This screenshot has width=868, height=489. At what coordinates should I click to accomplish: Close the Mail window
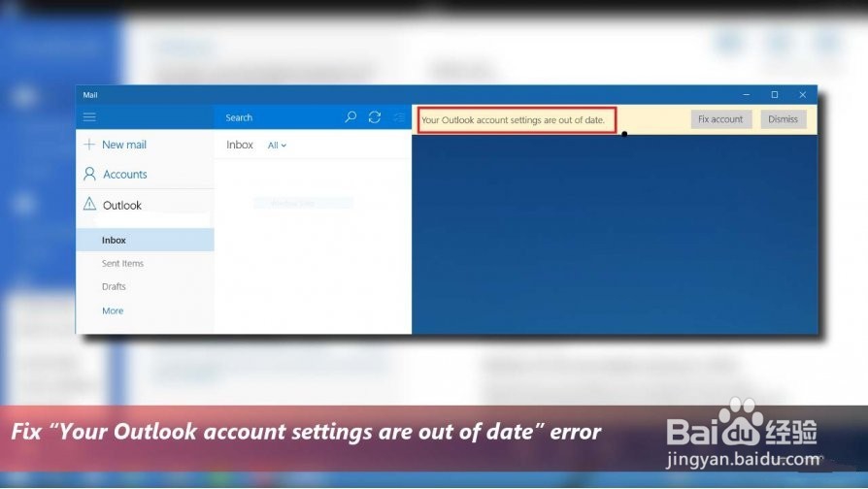tap(803, 94)
